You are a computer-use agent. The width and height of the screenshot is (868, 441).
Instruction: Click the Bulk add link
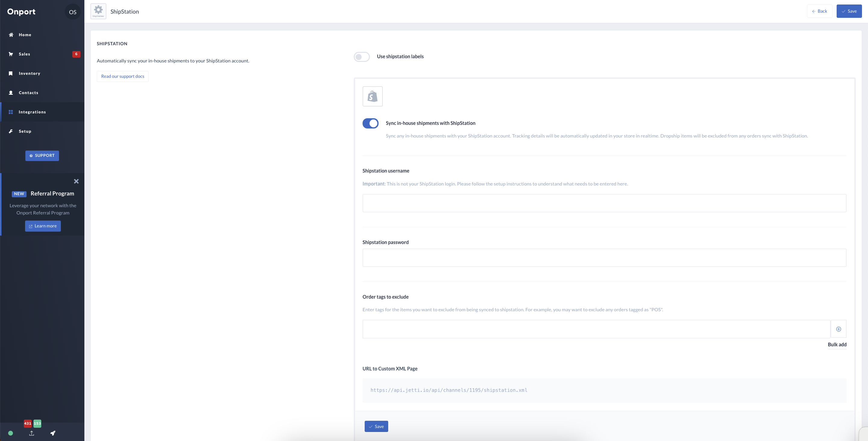pyautogui.click(x=837, y=344)
